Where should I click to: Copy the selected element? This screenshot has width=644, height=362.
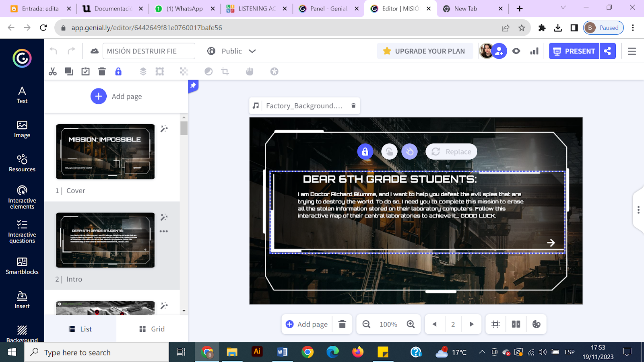tap(69, 72)
